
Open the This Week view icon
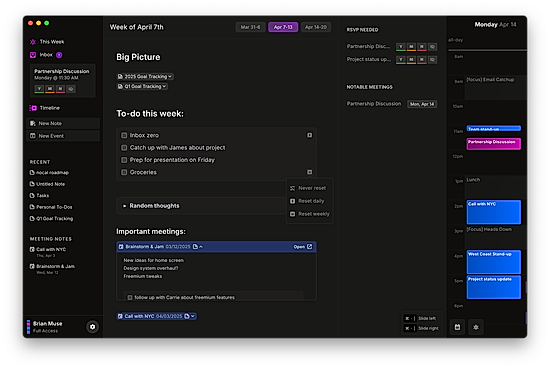point(33,42)
